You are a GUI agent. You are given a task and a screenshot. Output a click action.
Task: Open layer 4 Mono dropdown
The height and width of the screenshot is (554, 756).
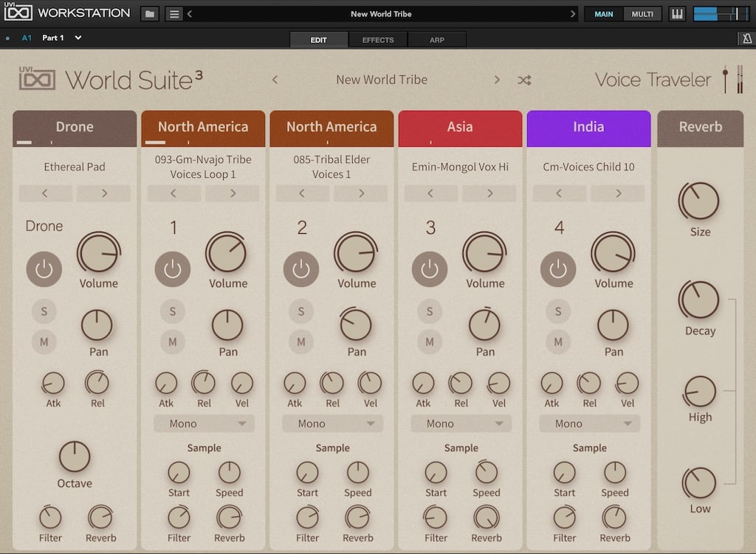point(590,423)
